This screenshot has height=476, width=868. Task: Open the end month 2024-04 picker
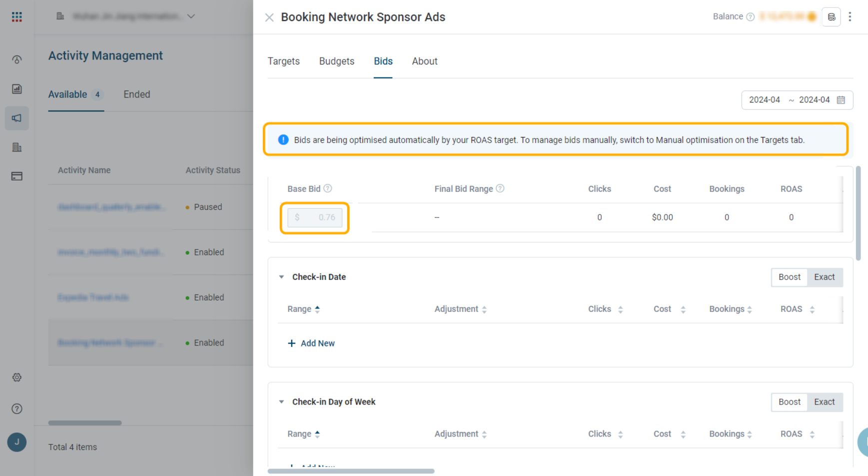(x=814, y=100)
